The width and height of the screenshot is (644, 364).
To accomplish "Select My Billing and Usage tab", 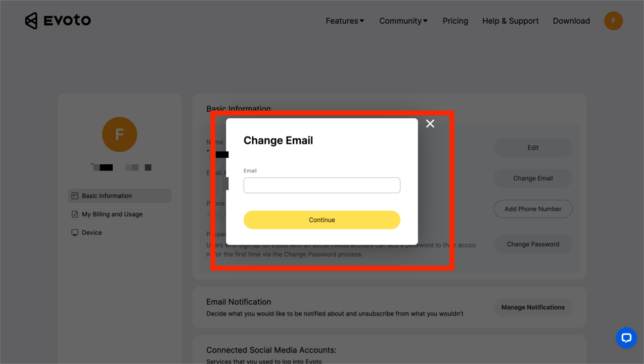I will click(112, 214).
